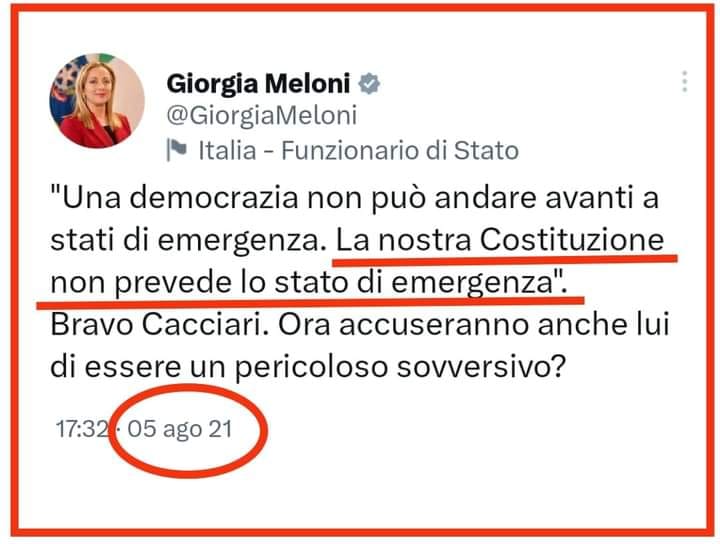Click the blue verified badge icon

369,84
